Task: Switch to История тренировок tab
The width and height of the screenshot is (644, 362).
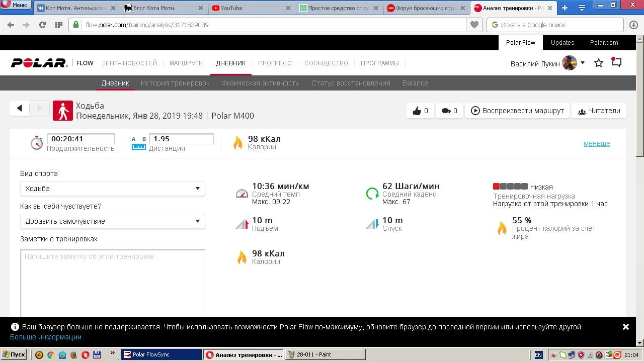Action: click(x=175, y=83)
